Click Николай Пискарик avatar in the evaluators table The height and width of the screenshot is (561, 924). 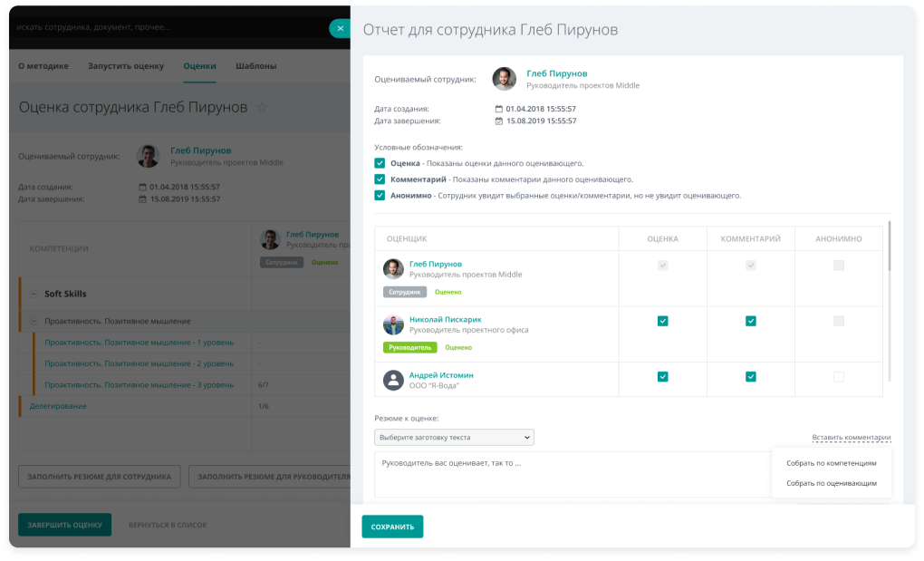pyautogui.click(x=393, y=324)
